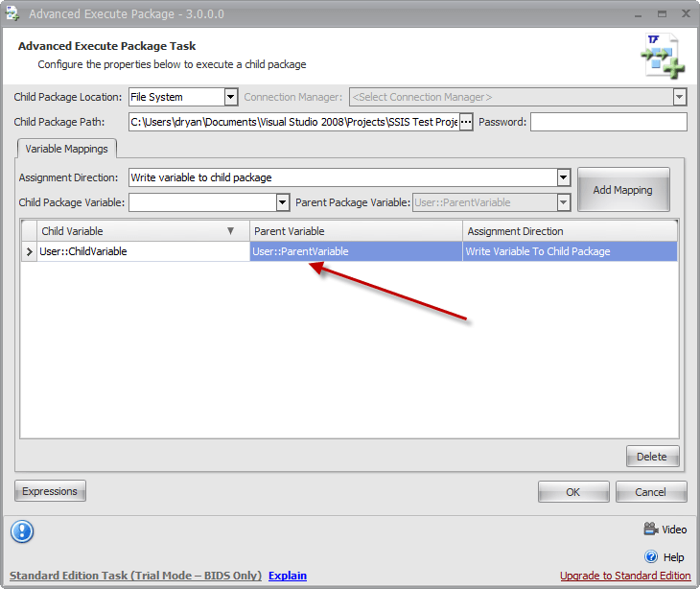This screenshot has width=700, height=589.
Task: Click Upgrade to Standard Edition link
Action: [x=625, y=576]
